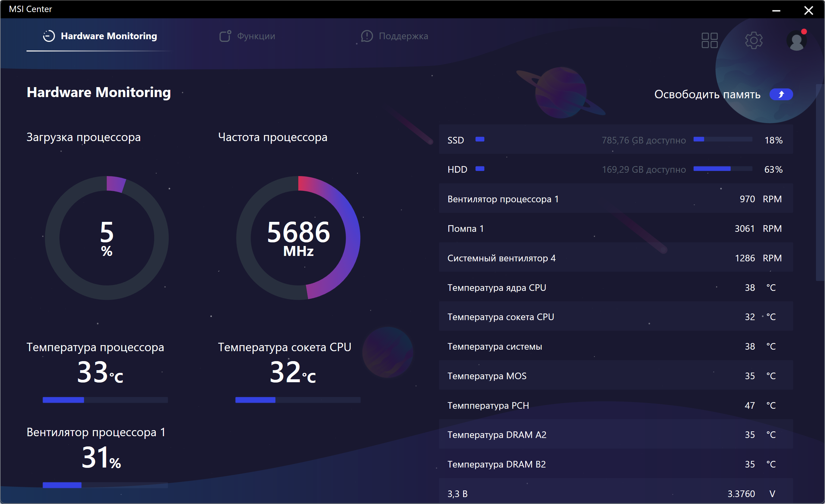
Task: Click the Освободить память label
Action: pos(707,94)
